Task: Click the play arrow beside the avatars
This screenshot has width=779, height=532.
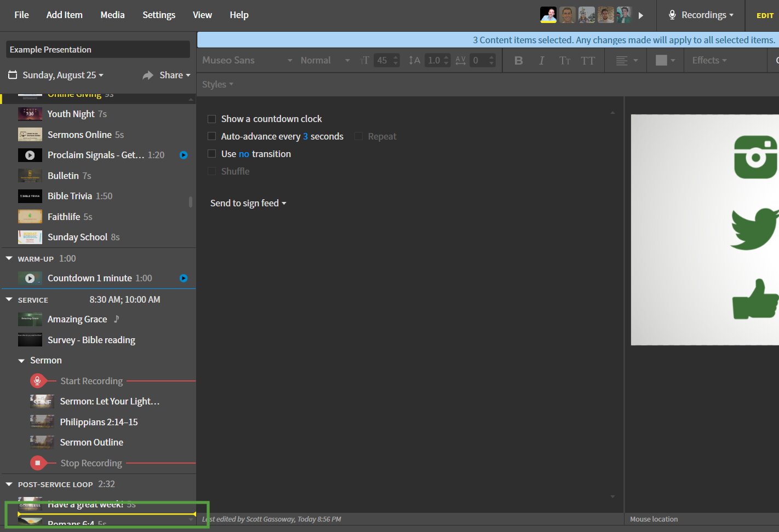Action: coord(641,15)
